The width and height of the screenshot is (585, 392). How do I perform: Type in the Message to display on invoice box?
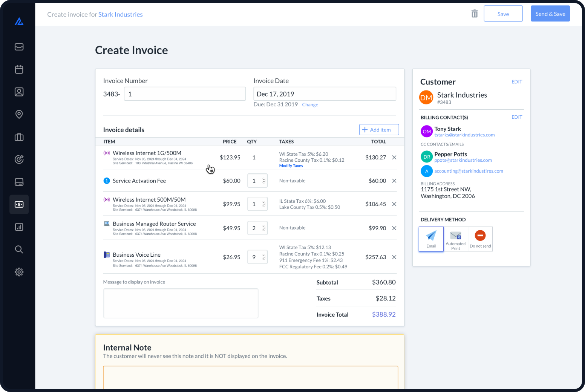pos(181,303)
